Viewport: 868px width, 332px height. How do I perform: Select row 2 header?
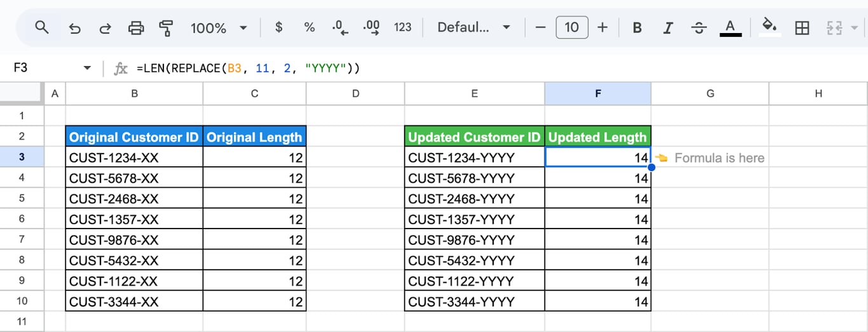[22, 136]
